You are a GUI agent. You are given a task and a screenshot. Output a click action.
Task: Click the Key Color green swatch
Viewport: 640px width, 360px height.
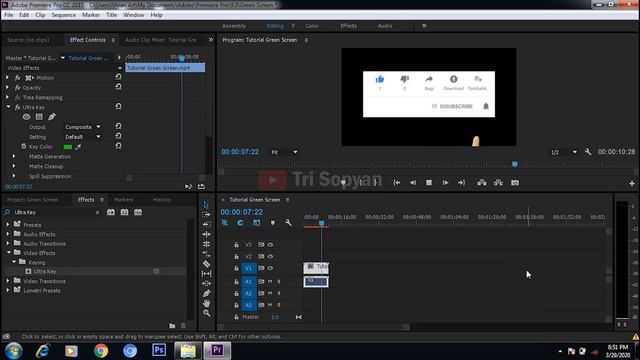click(x=68, y=147)
